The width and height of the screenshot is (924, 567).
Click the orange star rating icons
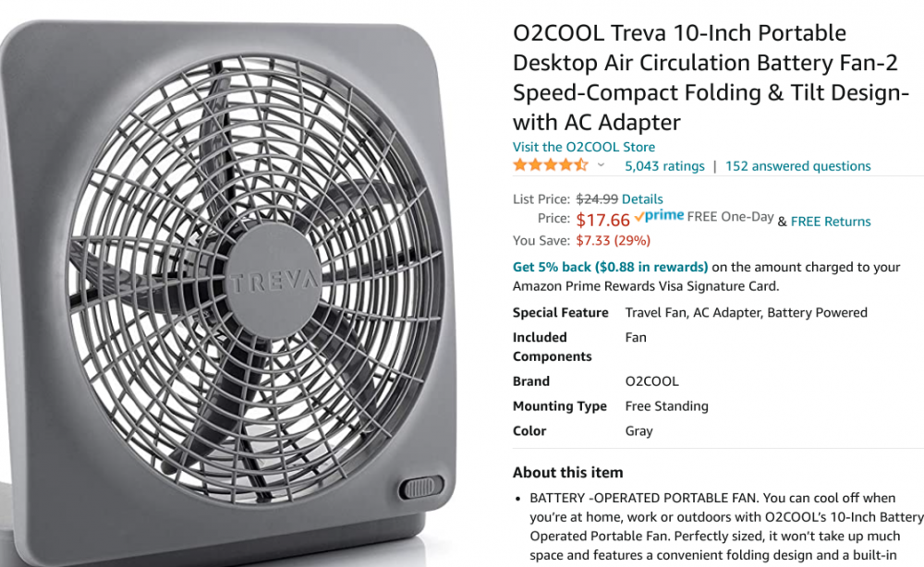click(x=550, y=166)
